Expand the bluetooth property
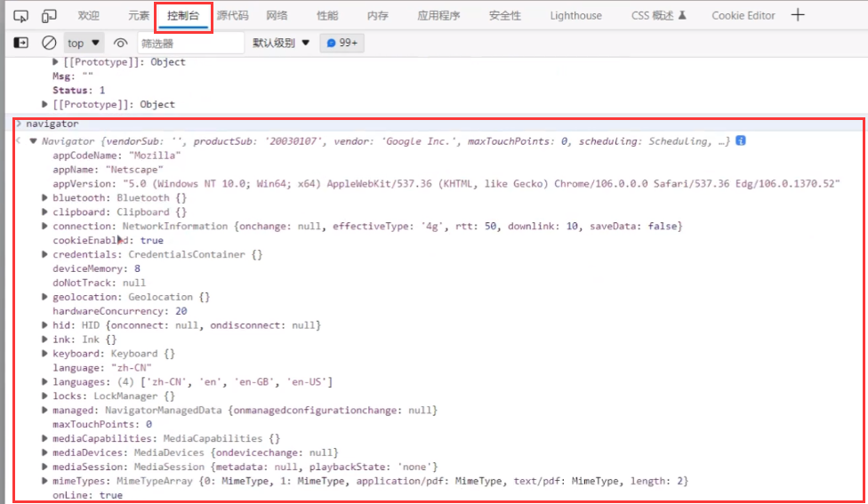This screenshot has height=504, width=868. tap(45, 198)
